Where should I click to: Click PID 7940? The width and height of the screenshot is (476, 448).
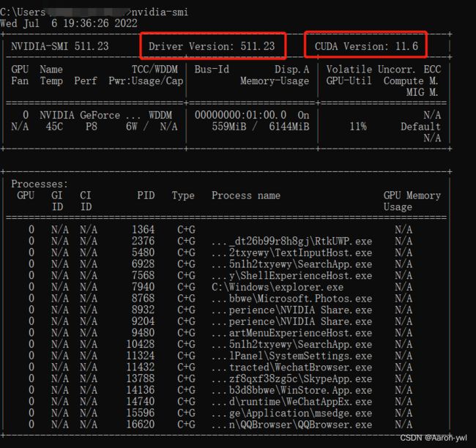pyautogui.click(x=143, y=287)
